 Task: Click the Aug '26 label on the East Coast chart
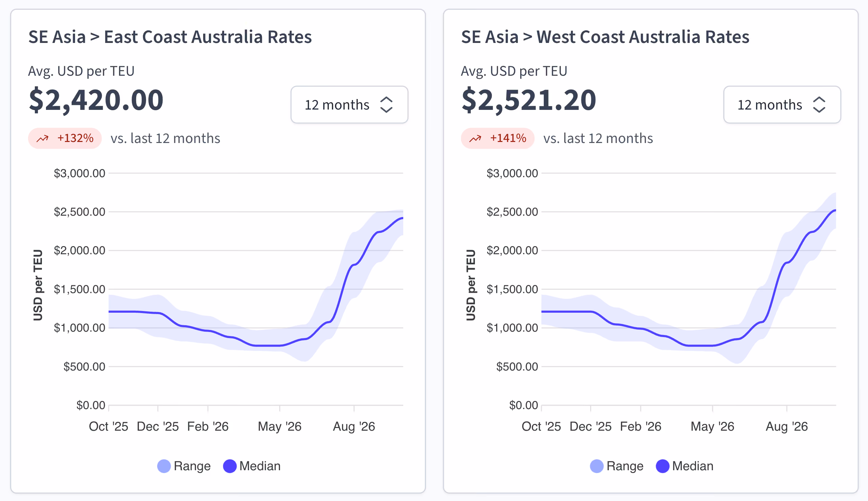click(x=354, y=427)
